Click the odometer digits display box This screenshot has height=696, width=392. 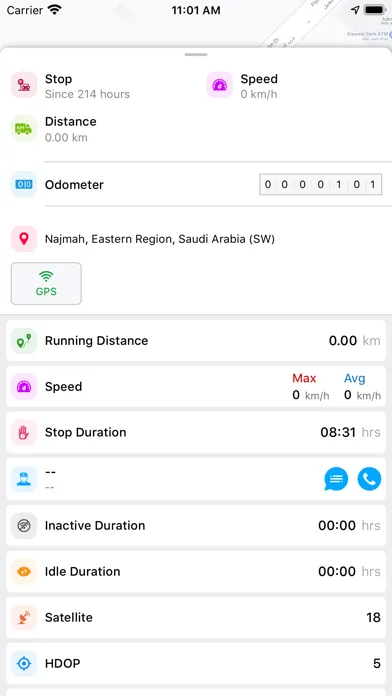click(321, 184)
